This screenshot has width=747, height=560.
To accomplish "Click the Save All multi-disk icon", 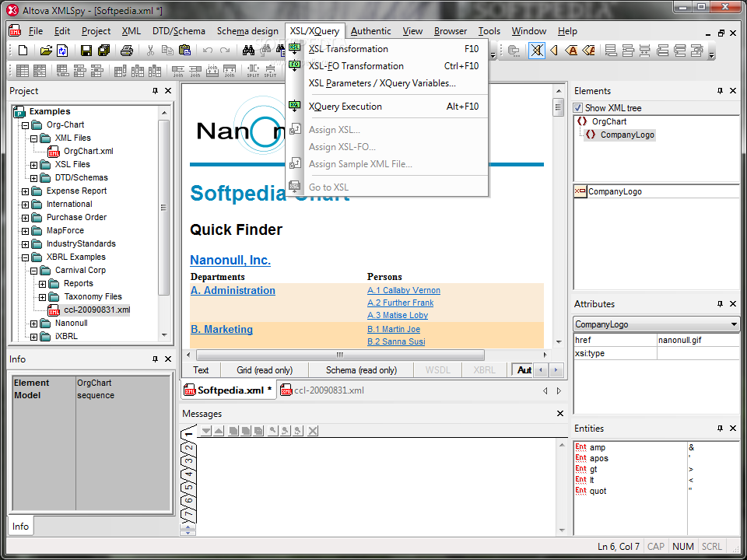I will [103, 50].
